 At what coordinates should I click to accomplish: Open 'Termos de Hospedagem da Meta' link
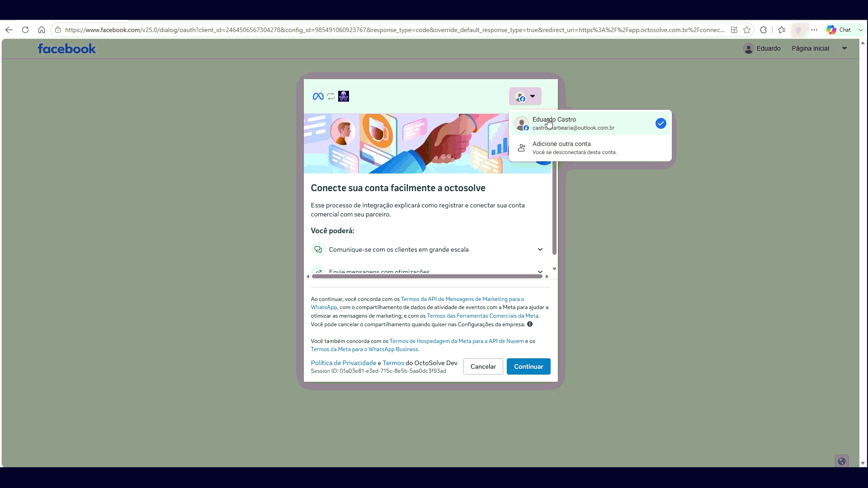coord(457,341)
